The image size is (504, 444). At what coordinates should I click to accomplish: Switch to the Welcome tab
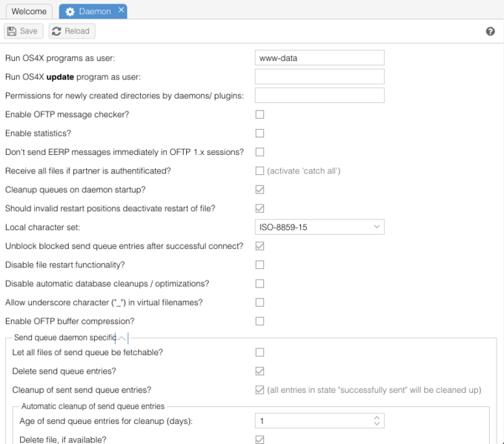[28, 12]
